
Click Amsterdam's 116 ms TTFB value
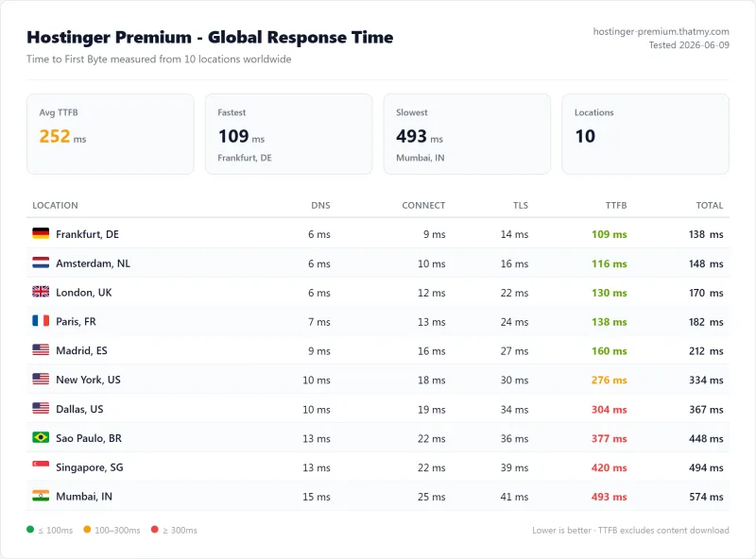[x=610, y=263]
